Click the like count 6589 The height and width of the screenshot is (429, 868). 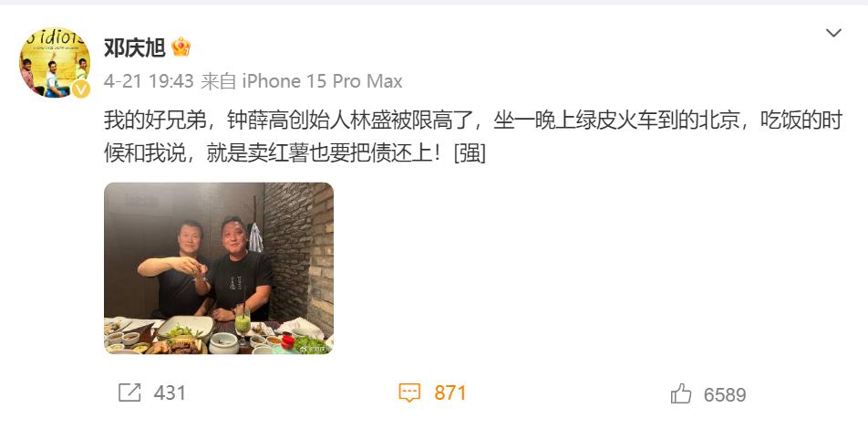coord(725,394)
